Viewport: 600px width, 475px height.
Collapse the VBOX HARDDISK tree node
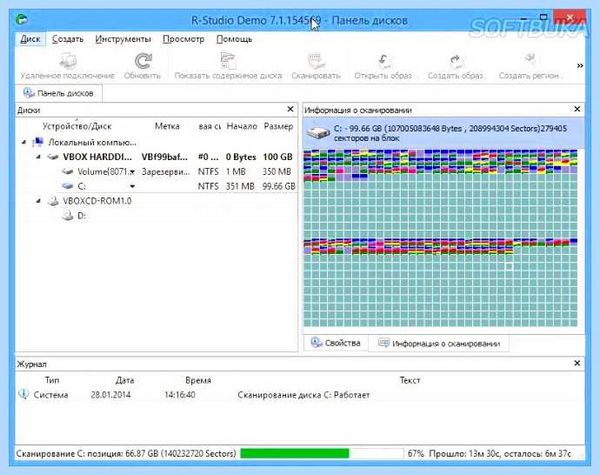pos(38,157)
